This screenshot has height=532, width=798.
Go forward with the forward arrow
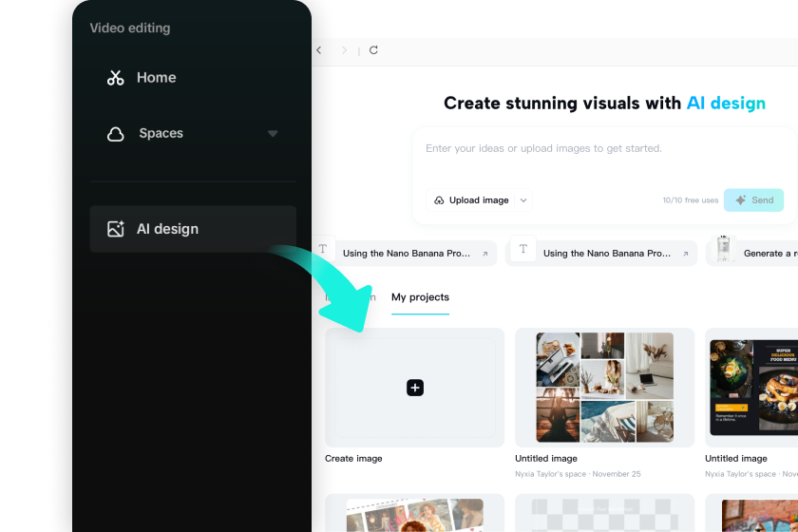click(x=345, y=50)
